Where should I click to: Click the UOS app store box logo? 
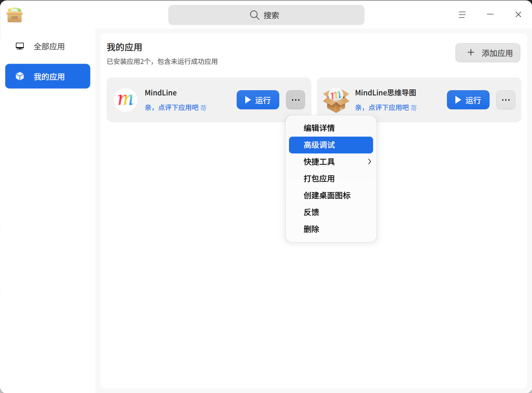[15, 15]
